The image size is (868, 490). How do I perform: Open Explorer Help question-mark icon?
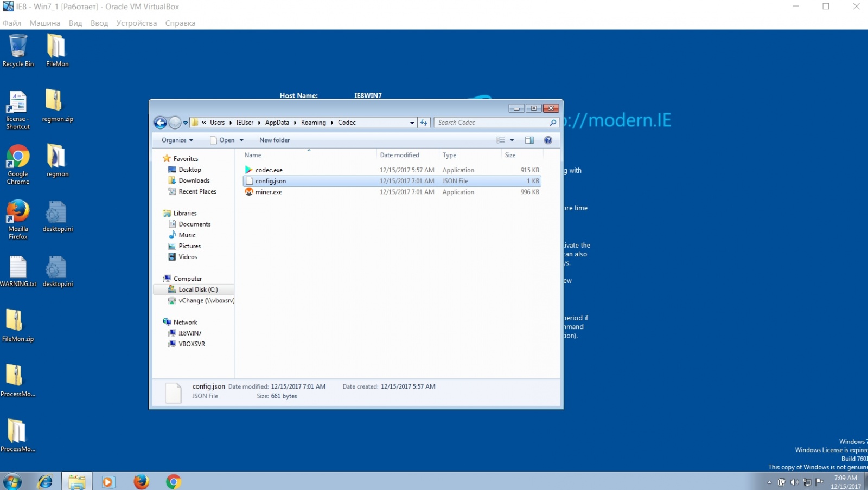(x=548, y=140)
